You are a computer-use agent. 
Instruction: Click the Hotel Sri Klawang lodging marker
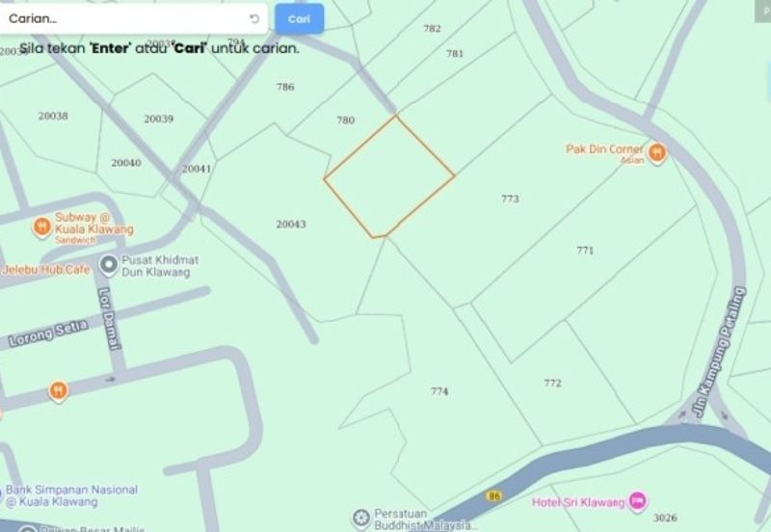(x=638, y=501)
